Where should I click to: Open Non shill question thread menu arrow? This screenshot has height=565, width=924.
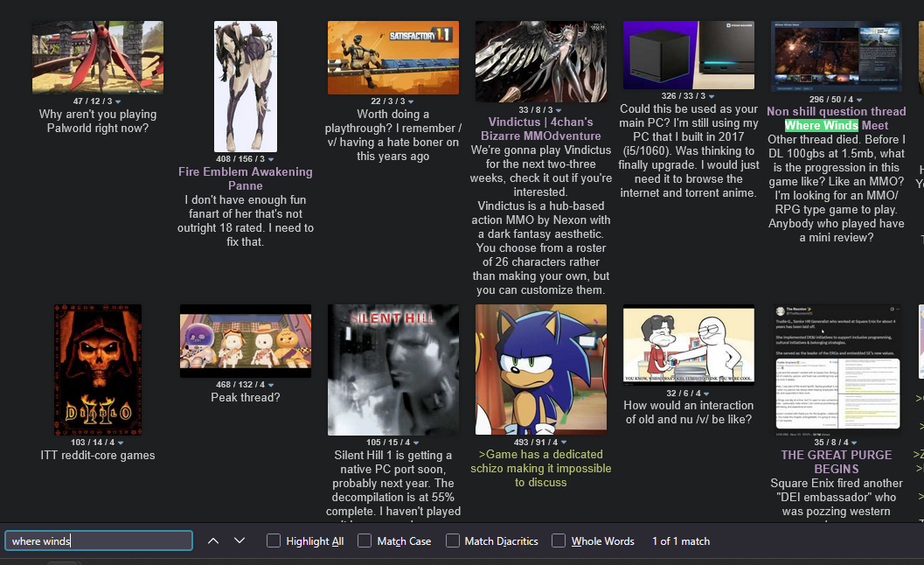coord(859,100)
